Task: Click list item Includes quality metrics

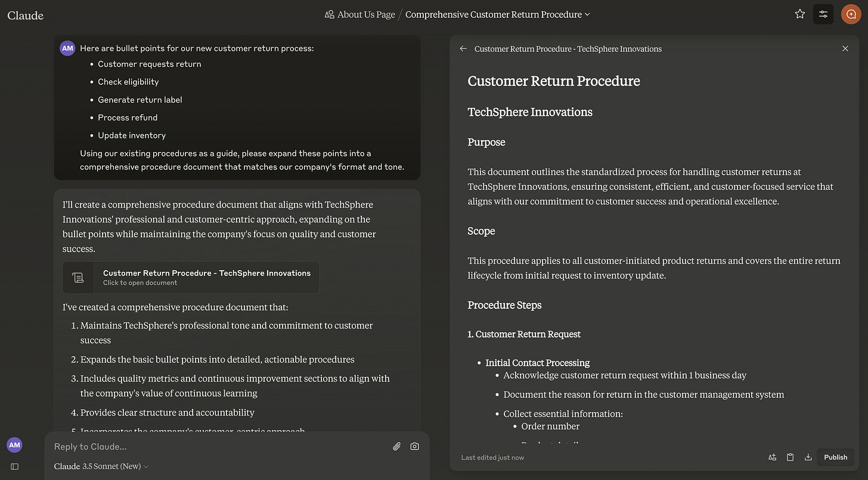Action: (x=235, y=386)
